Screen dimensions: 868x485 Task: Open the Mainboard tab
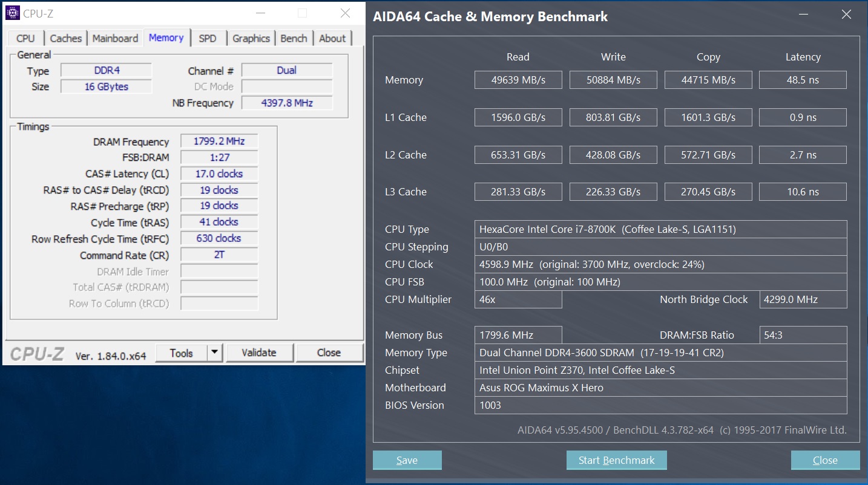pyautogui.click(x=116, y=38)
